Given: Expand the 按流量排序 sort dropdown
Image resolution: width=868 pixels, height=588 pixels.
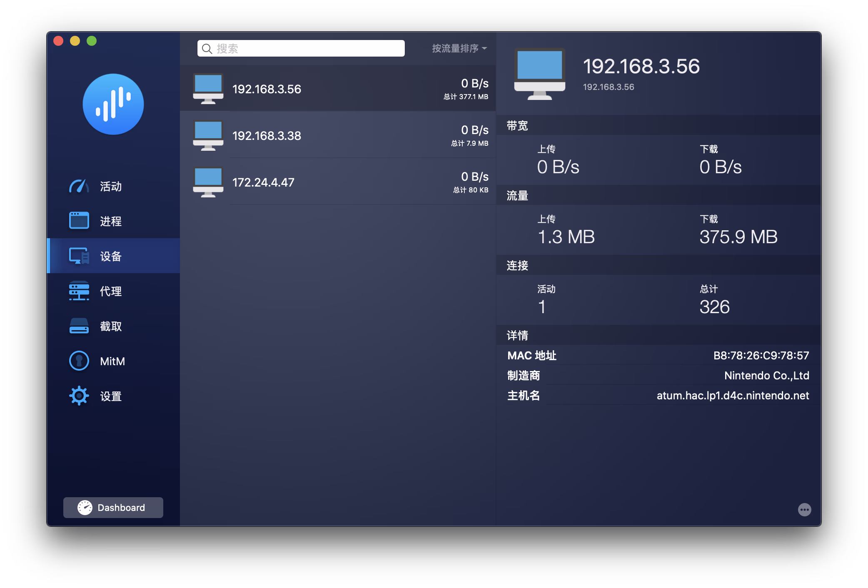Looking at the screenshot, I should (459, 49).
